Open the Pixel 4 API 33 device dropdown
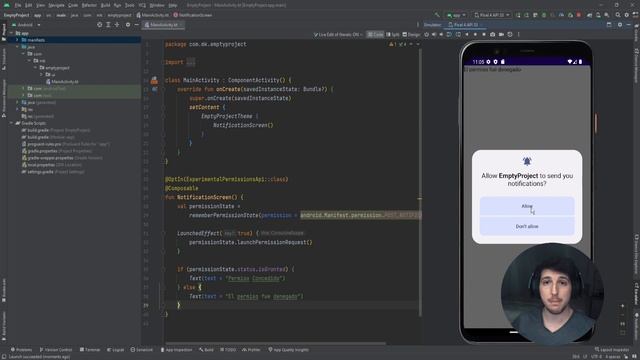This screenshot has height=360, width=640. 492,15
